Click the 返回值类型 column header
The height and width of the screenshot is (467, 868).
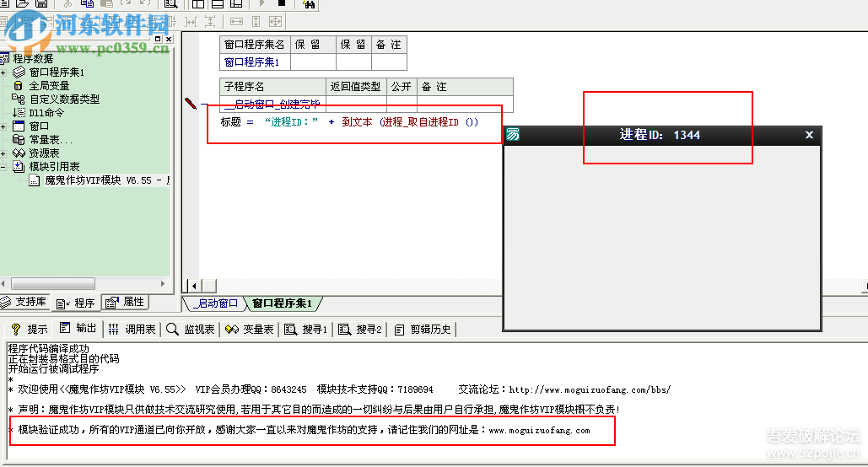pyautogui.click(x=356, y=87)
